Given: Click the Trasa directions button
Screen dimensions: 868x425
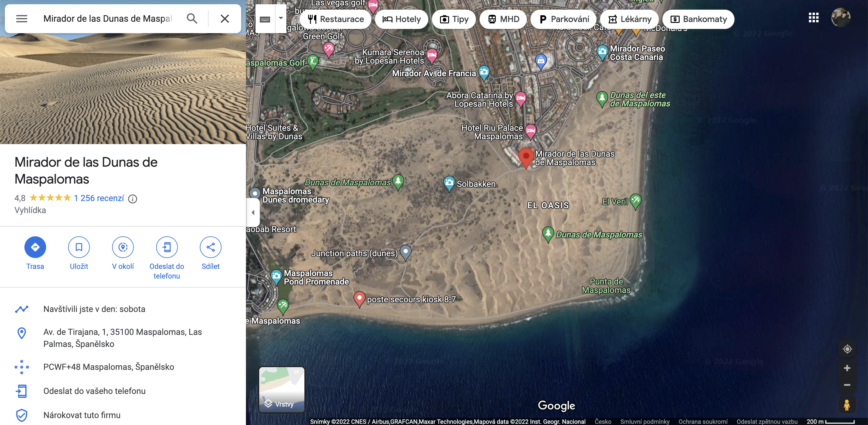Looking at the screenshot, I should 35,247.
